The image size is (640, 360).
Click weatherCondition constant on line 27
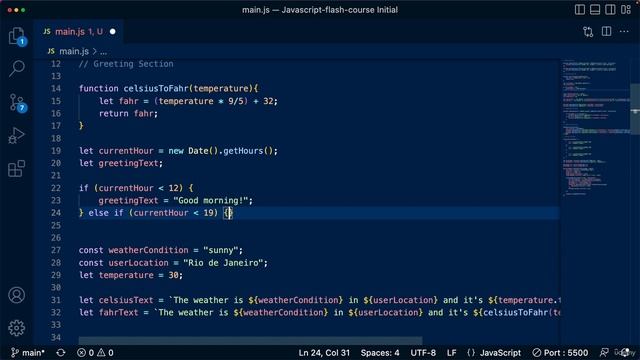pos(149,250)
